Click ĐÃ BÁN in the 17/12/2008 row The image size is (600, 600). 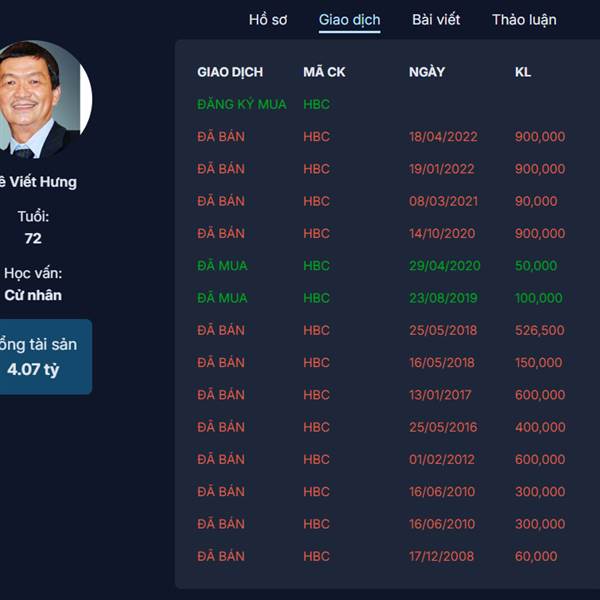221,556
